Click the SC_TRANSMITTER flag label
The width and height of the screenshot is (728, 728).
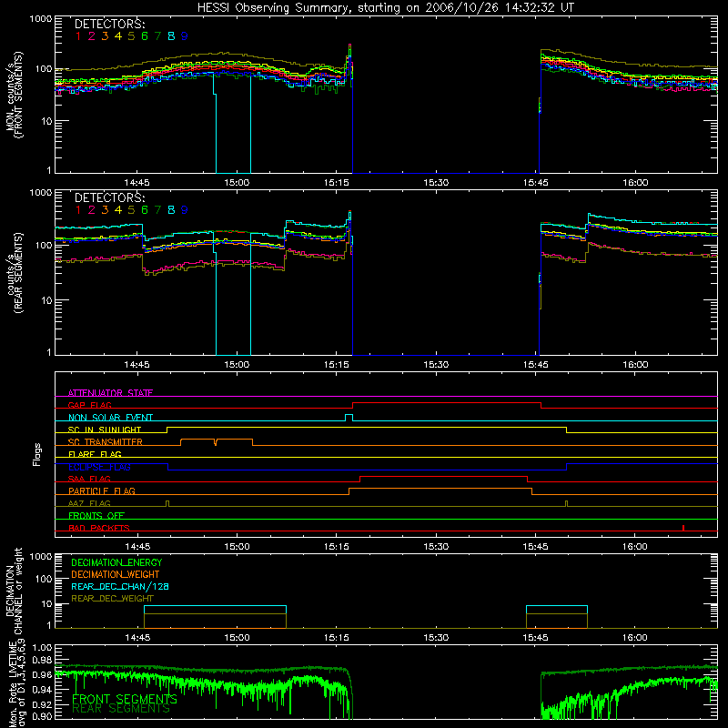(106, 442)
